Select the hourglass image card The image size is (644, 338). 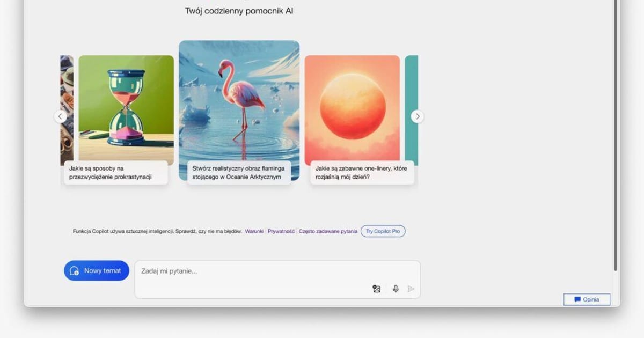pyautogui.click(x=126, y=110)
